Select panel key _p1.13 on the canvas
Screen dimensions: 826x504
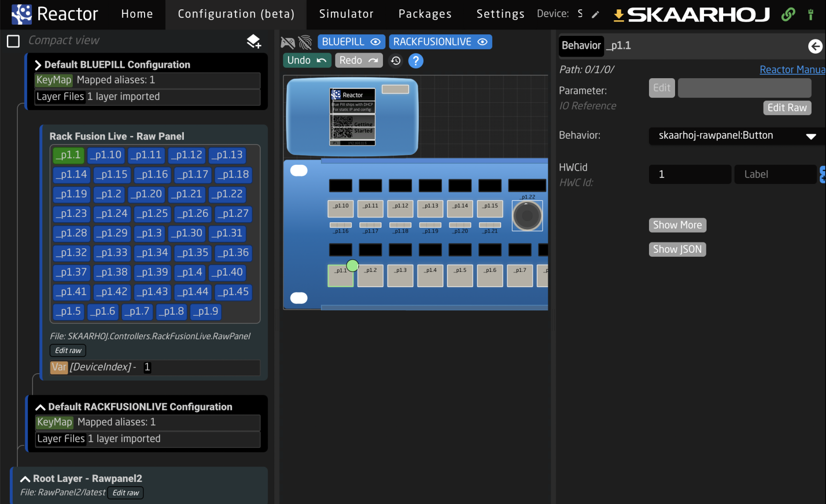click(430, 208)
